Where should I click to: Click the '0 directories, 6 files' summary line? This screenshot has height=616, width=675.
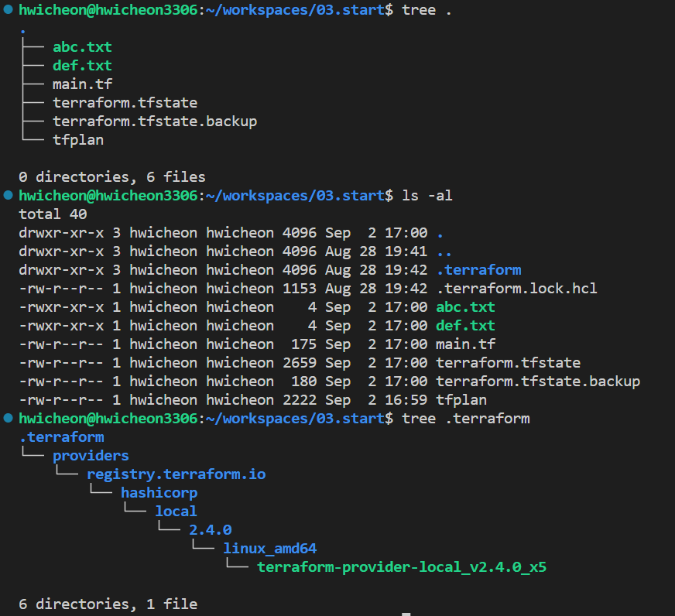(112, 177)
